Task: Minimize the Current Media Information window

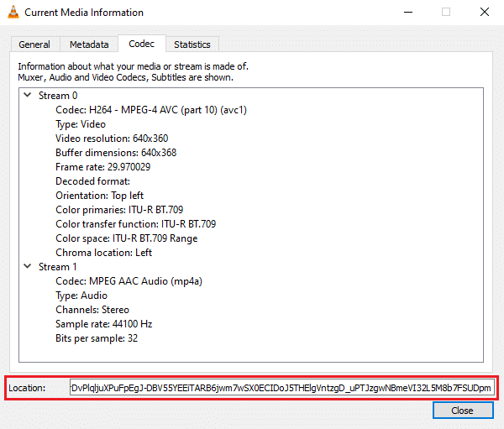Action: pyautogui.click(x=407, y=13)
